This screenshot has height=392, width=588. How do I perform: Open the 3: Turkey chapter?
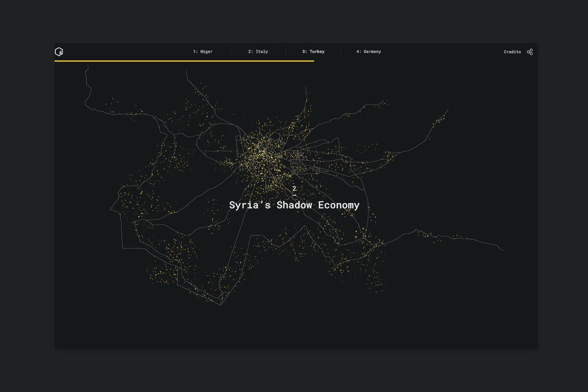tap(313, 52)
